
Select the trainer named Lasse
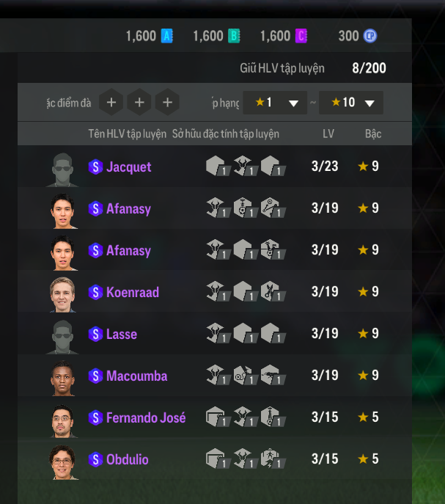[x=215, y=333]
